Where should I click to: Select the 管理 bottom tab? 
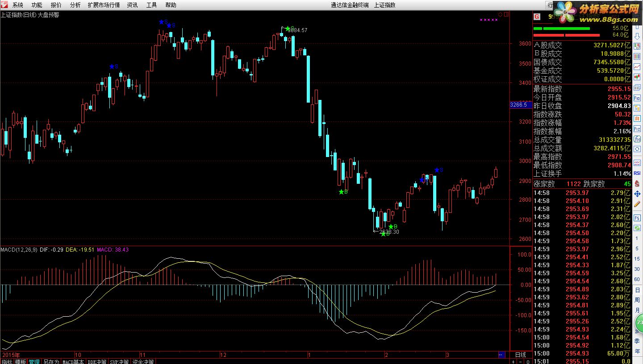34,361
